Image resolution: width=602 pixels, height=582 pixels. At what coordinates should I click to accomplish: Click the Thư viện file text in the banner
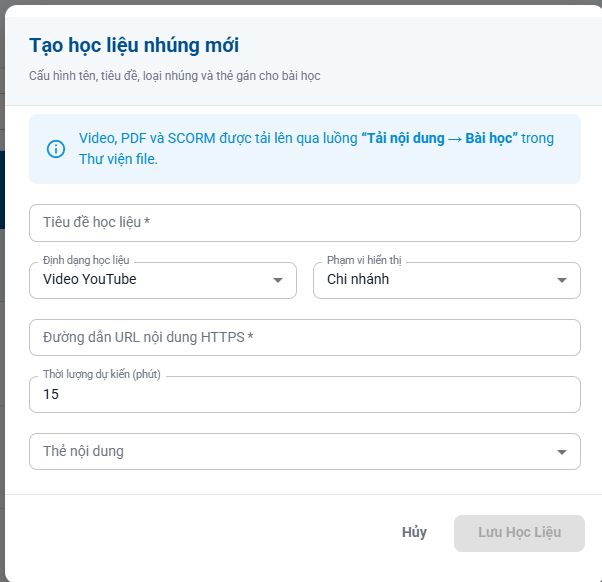click(118, 159)
